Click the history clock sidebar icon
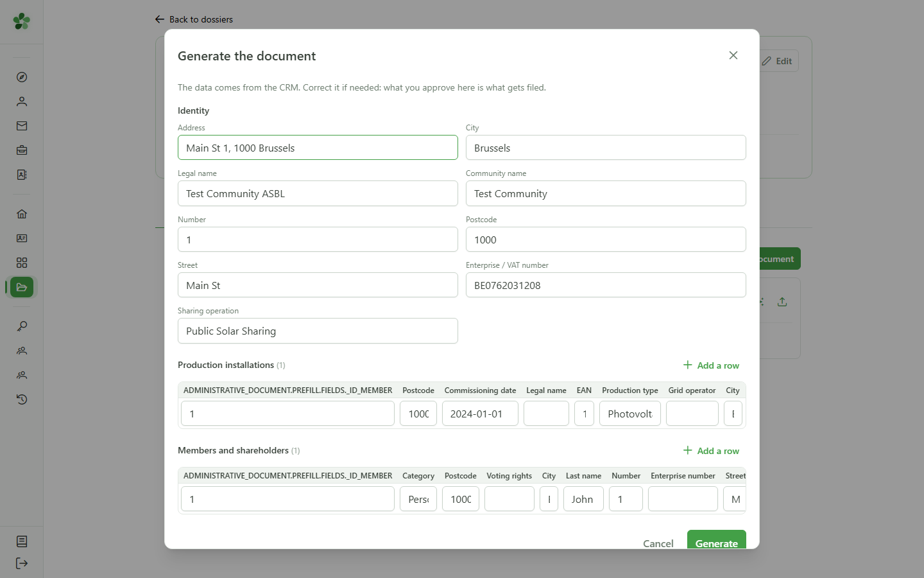Viewport: 924px width, 578px height. [x=22, y=399]
